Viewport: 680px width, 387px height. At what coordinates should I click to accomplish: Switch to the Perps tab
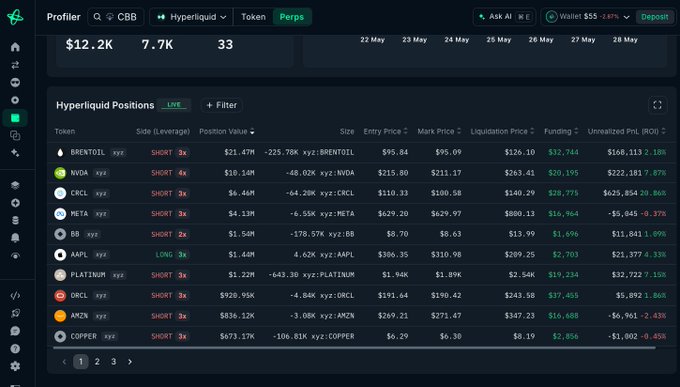[x=292, y=17]
